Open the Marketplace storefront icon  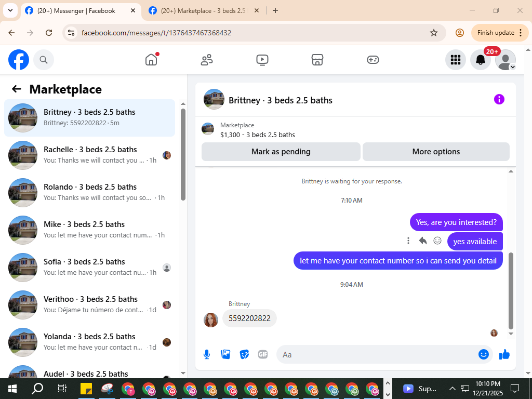coord(317,60)
